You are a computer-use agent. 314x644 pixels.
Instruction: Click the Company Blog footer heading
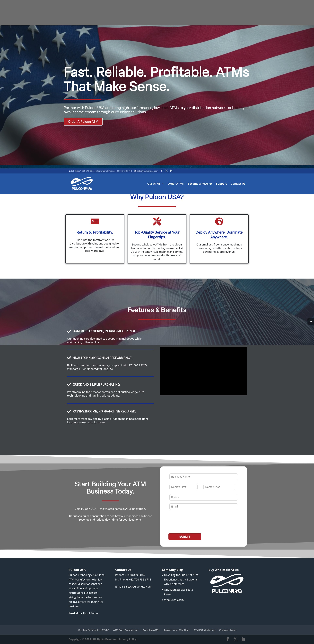click(172, 570)
